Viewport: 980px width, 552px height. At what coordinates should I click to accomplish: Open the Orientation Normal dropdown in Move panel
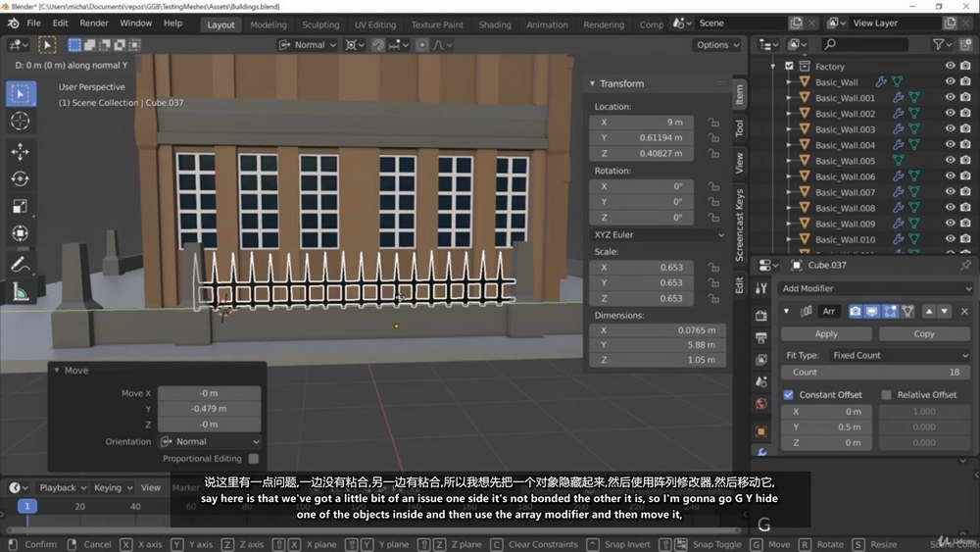(210, 442)
